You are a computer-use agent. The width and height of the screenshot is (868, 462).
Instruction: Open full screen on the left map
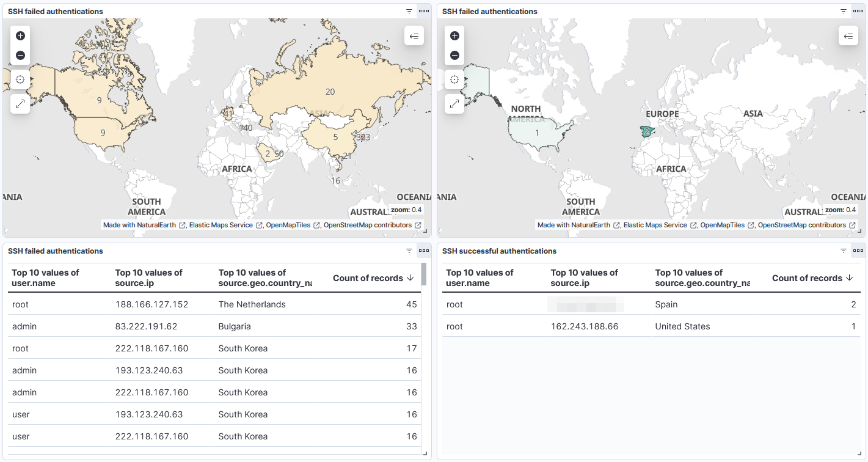tap(20, 104)
